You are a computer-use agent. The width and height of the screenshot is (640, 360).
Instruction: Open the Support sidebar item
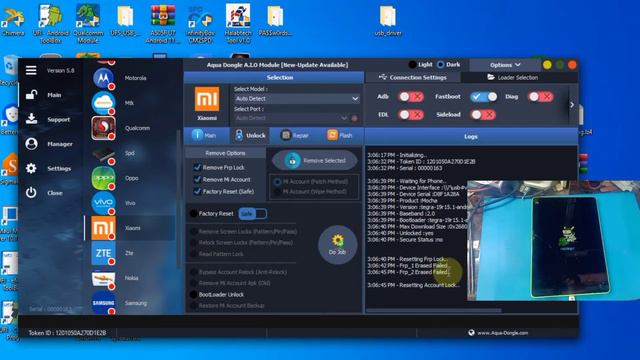pyautogui.click(x=59, y=119)
